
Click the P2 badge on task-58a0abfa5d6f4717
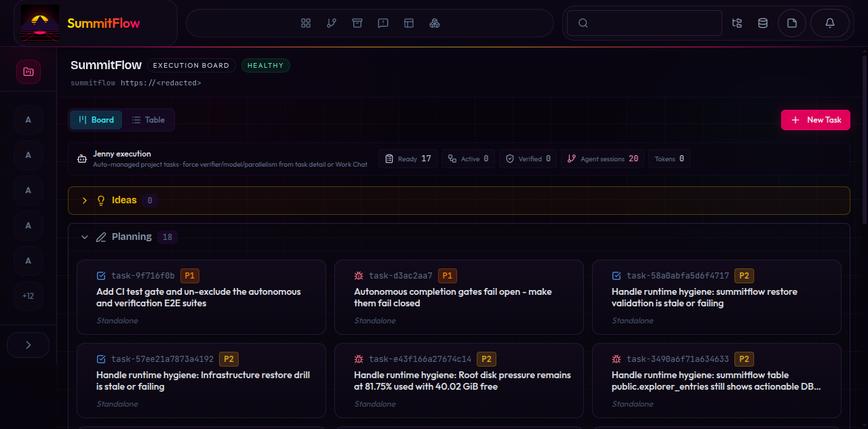point(744,276)
